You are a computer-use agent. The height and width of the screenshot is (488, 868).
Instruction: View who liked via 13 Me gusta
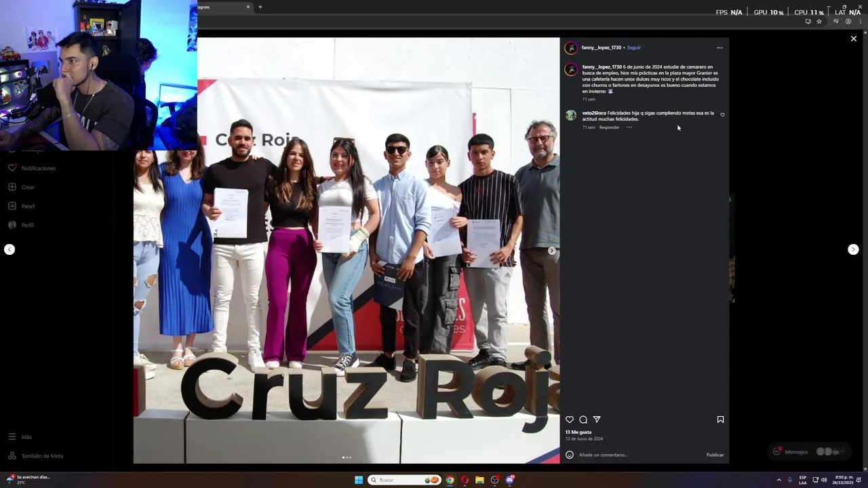[578, 432]
